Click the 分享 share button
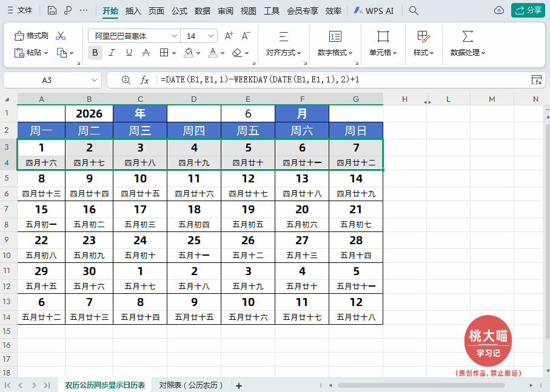The width and height of the screenshot is (550, 392). coord(528,10)
